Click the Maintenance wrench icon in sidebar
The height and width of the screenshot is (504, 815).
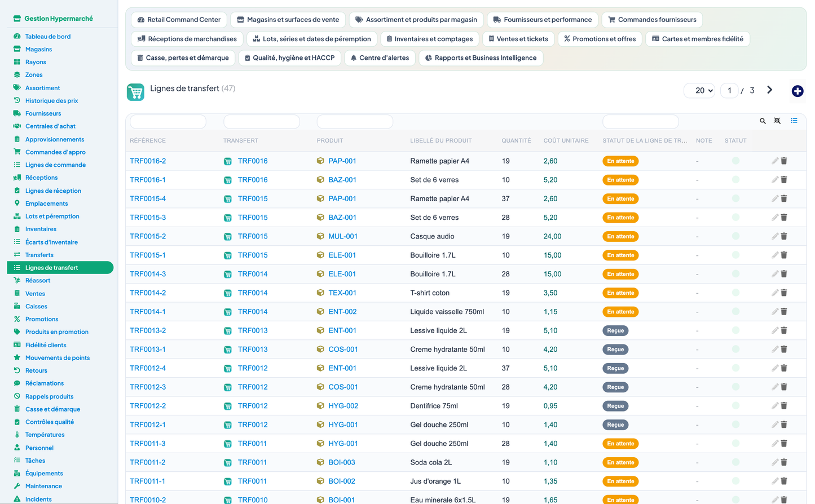click(17, 486)
